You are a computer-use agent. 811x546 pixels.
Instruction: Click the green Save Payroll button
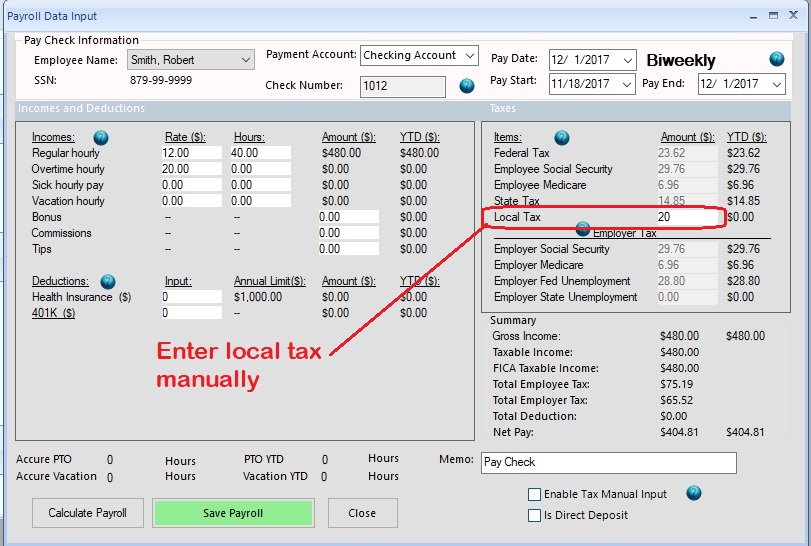[233, 513]
